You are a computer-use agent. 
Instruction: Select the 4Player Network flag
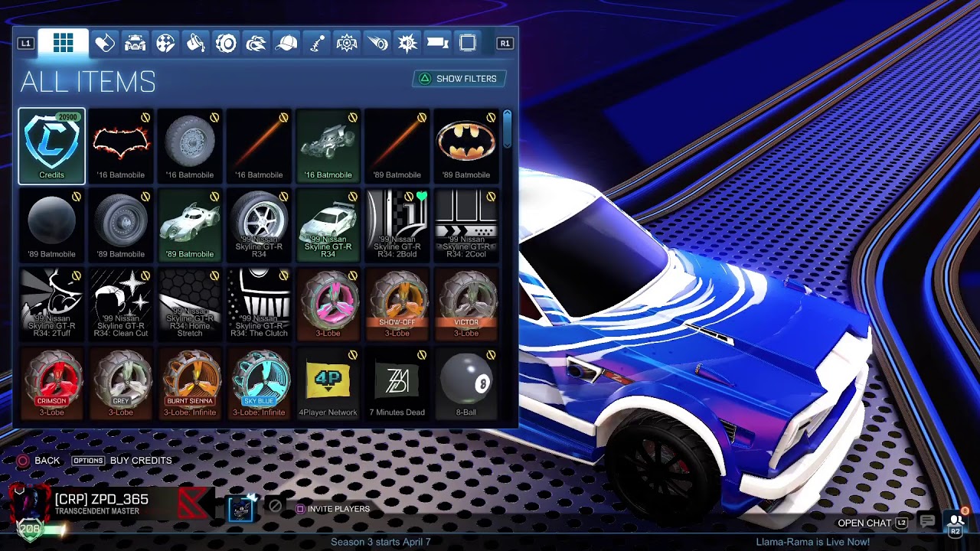328,384
